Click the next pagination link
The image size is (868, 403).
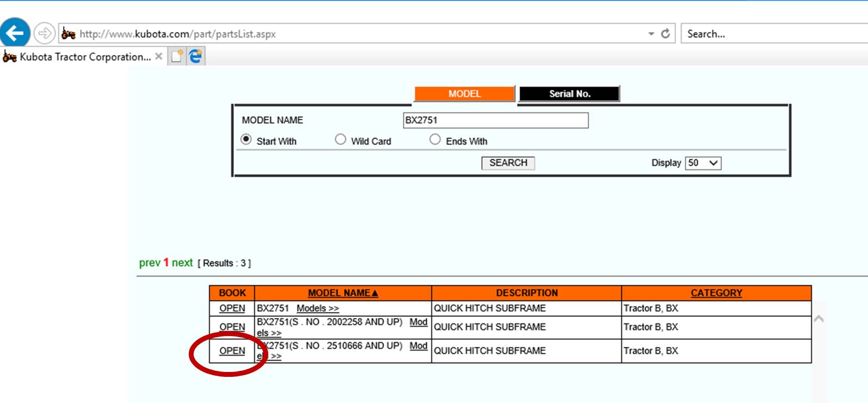[182, 263]
